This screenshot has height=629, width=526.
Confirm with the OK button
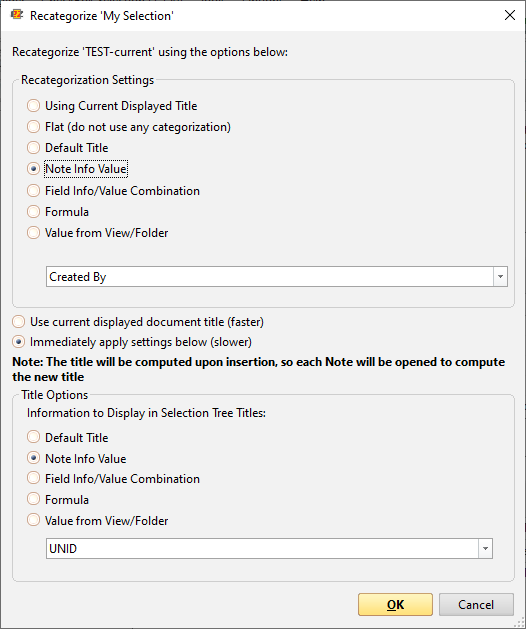coord(395,605)
